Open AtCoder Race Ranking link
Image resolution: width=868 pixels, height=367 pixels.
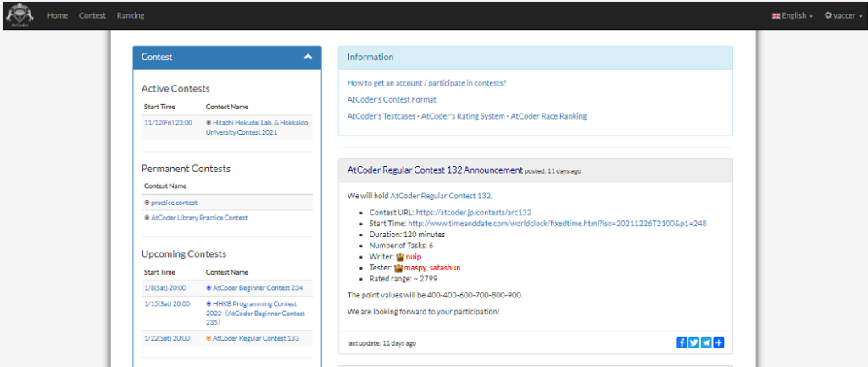[548, 116]
